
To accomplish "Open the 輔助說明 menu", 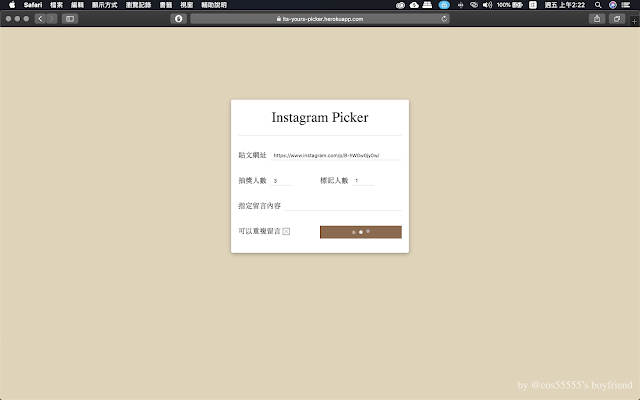I will [214, 5].
